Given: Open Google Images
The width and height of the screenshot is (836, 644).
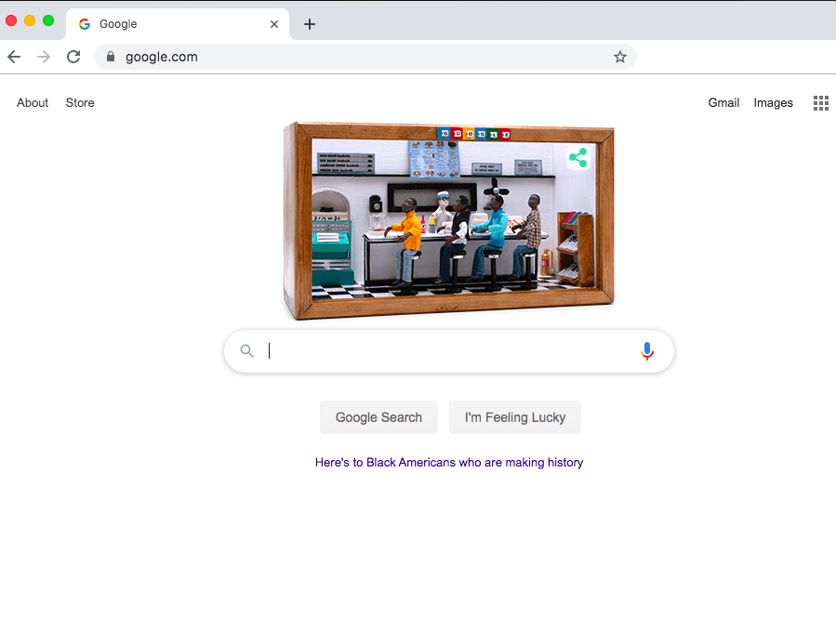Looking at the screenshot, I should (x=773, y=103).
